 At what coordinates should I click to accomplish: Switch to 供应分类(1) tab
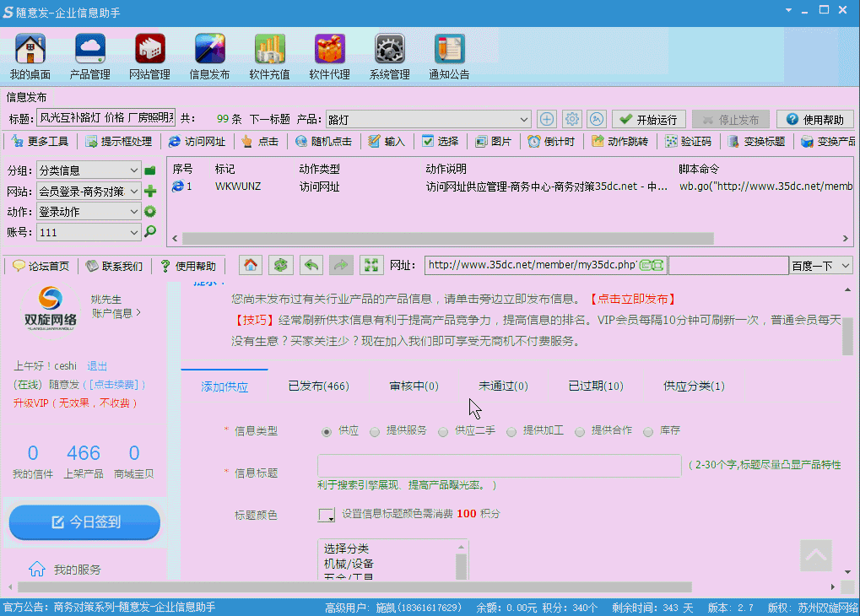(694, 386)
